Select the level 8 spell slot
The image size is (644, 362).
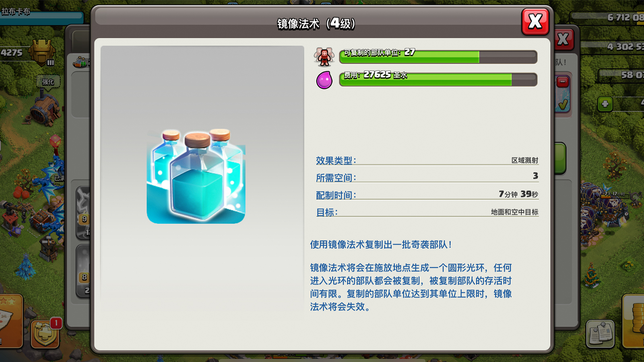[x=83, y=271]
